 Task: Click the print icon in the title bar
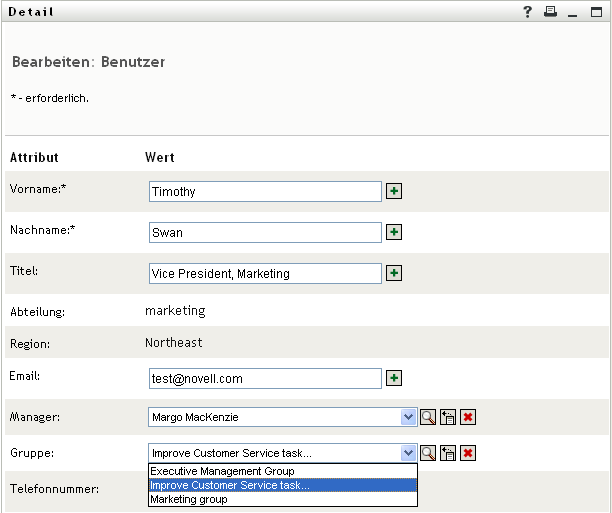pos(550,12)
